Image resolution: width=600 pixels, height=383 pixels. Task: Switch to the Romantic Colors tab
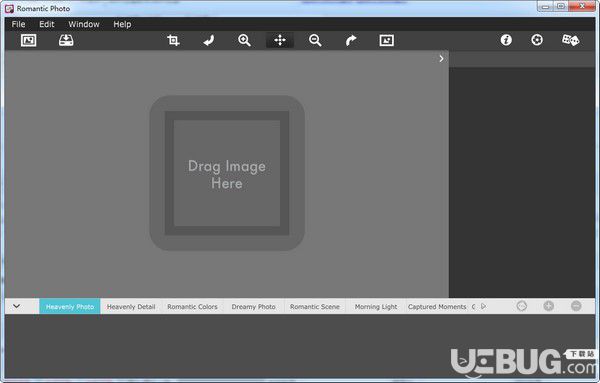click(192, 306)
